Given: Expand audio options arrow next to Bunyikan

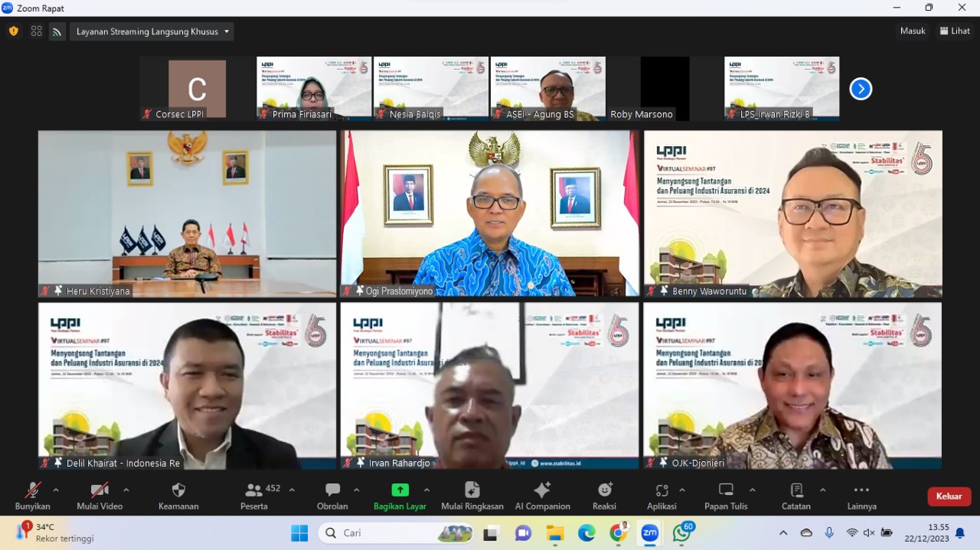Looking at the screenshot, I should (x=56, y=490).
